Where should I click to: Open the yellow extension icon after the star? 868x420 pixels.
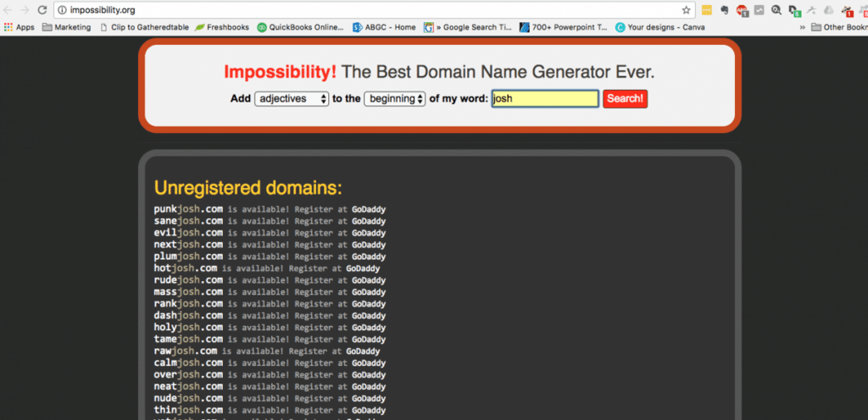pyautogui.click(x=706, y=10)
